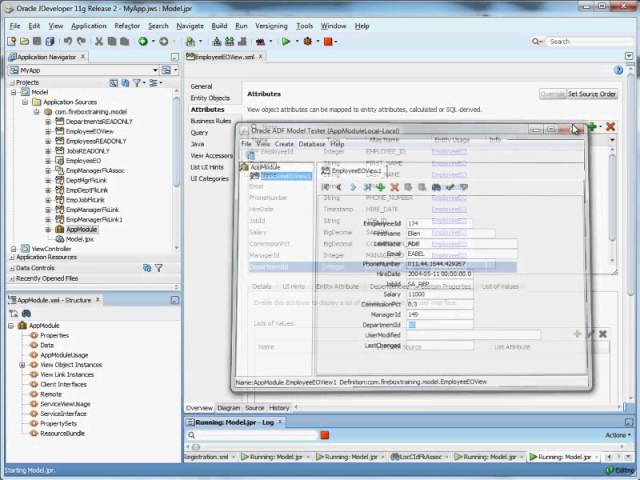Click the Cut scissors icon

(99, 41)
